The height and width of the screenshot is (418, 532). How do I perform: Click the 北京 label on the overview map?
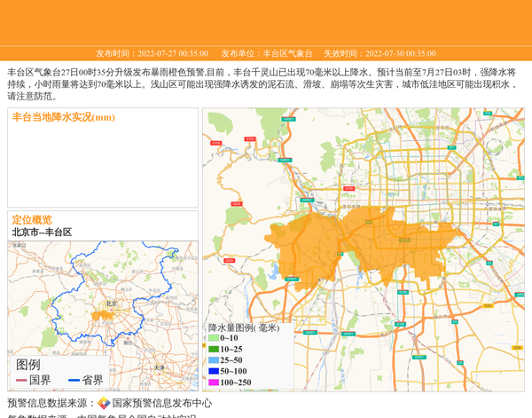click(x=111, y=304)
